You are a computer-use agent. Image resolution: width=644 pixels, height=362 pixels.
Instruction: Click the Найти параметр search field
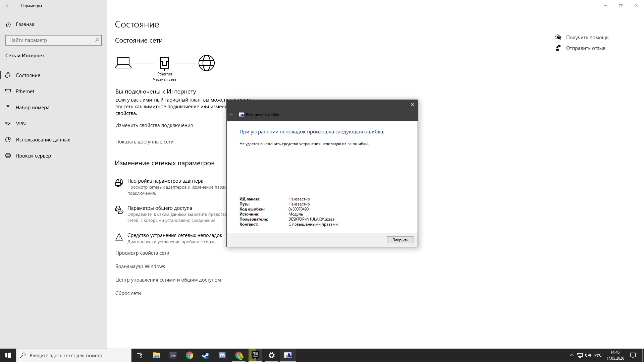tap(54, 40)
